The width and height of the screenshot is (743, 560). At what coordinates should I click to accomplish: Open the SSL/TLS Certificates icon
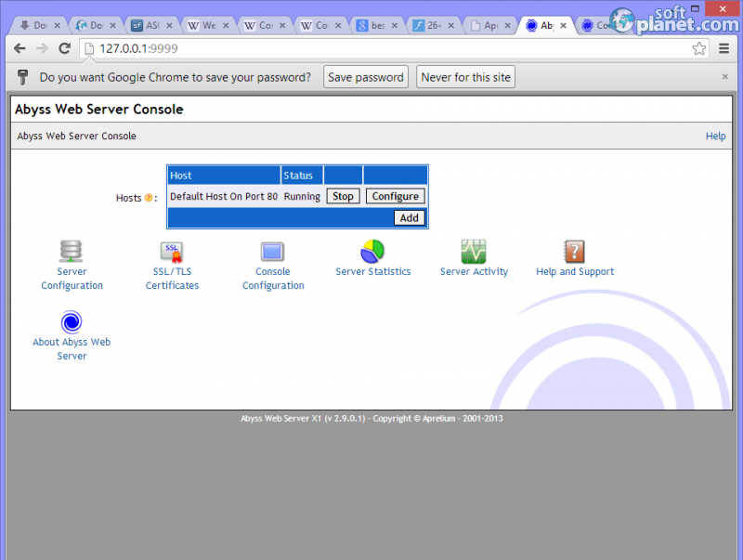pyautogui.click(x=172, y=252)
